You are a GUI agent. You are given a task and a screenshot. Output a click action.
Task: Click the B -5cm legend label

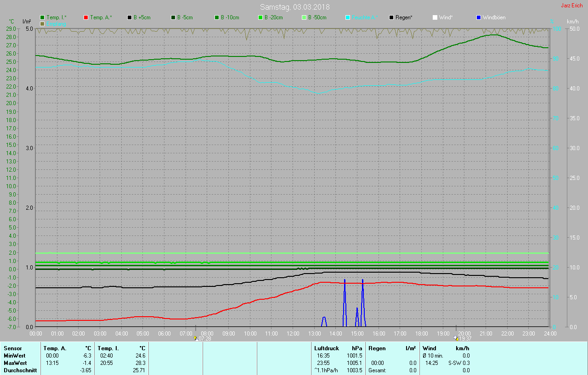click(185, 17)
